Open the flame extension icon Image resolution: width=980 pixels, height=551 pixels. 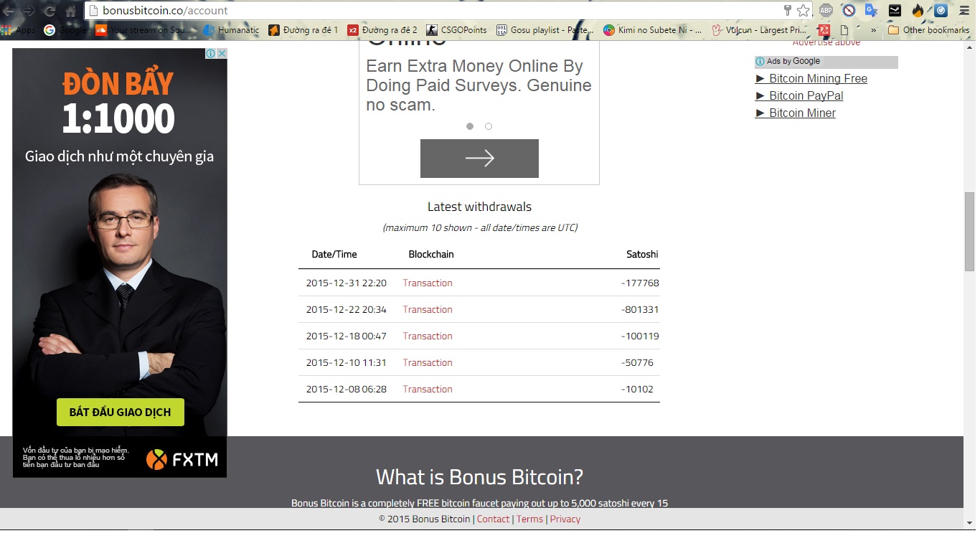point(918,11)
